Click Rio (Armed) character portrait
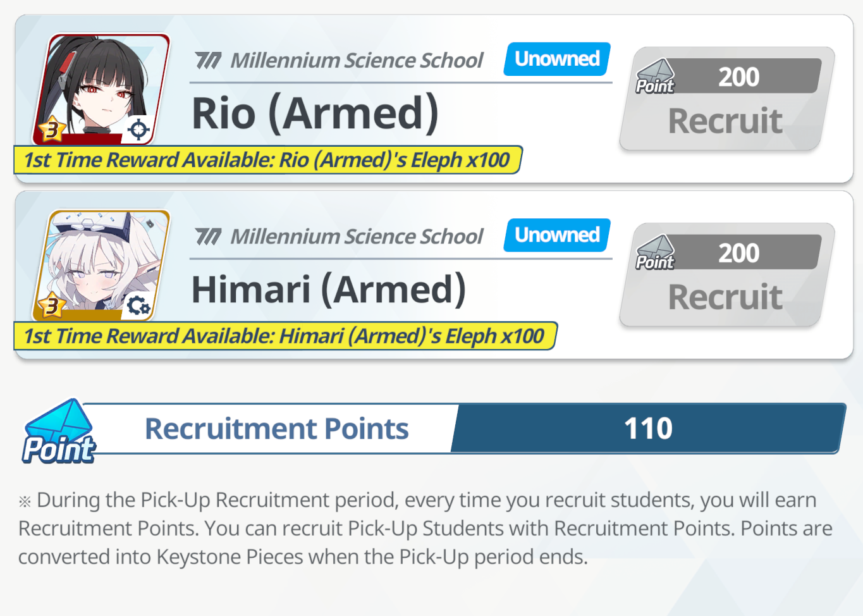Viewport: 863px width, 616px height. 101,90
